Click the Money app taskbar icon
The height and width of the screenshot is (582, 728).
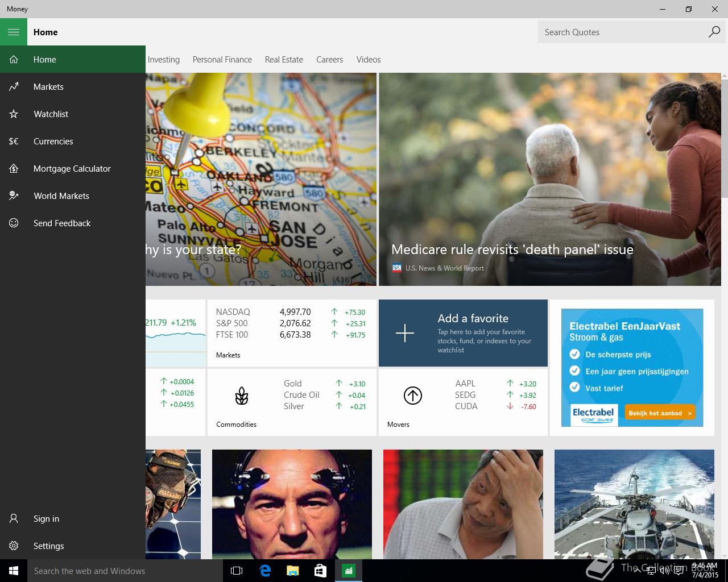[348, 571]
